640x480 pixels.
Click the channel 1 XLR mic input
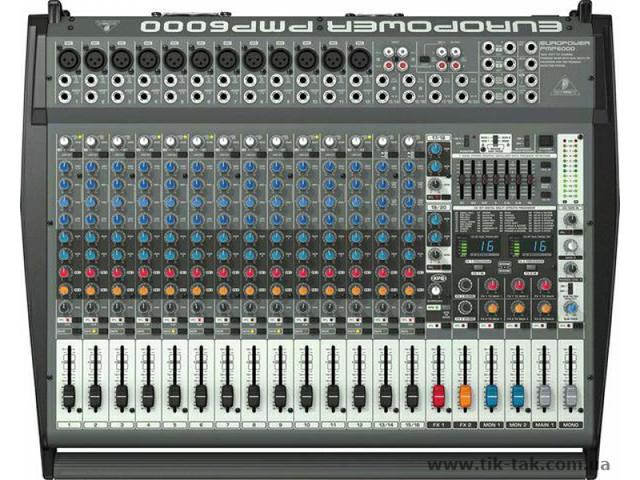[x=68, y=60]
